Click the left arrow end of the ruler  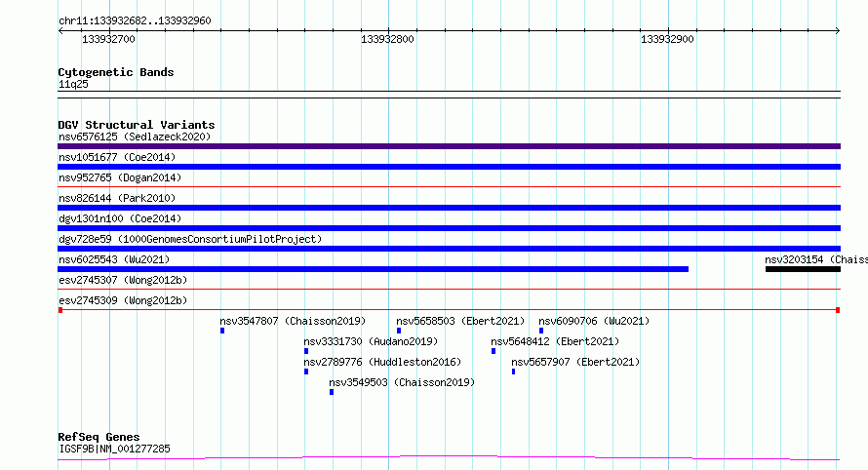[x=60, y=31]
